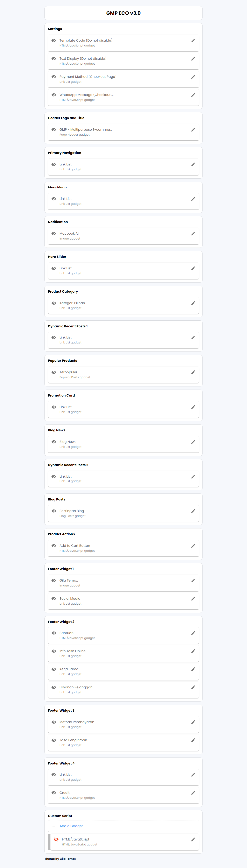Click the Add a Gadget link

pyautogui.click(x=71, y=826)
